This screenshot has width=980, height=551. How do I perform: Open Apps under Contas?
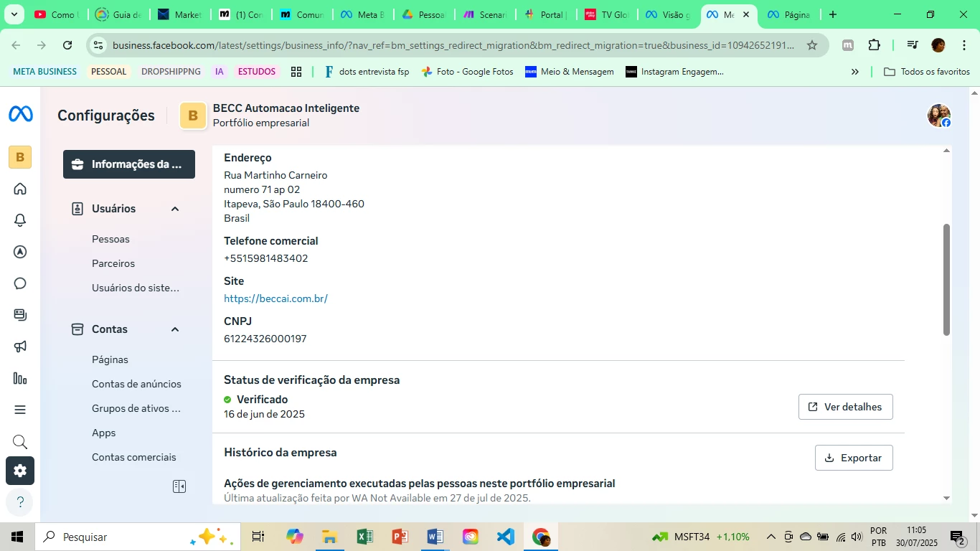coord(104,433)
